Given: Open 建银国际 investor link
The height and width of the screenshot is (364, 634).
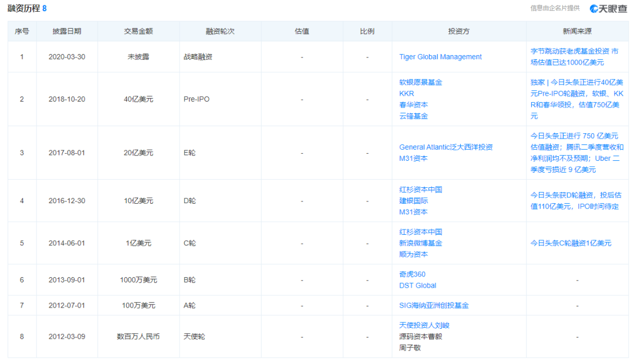Looking at the screenshot, I should coord(413,201).
